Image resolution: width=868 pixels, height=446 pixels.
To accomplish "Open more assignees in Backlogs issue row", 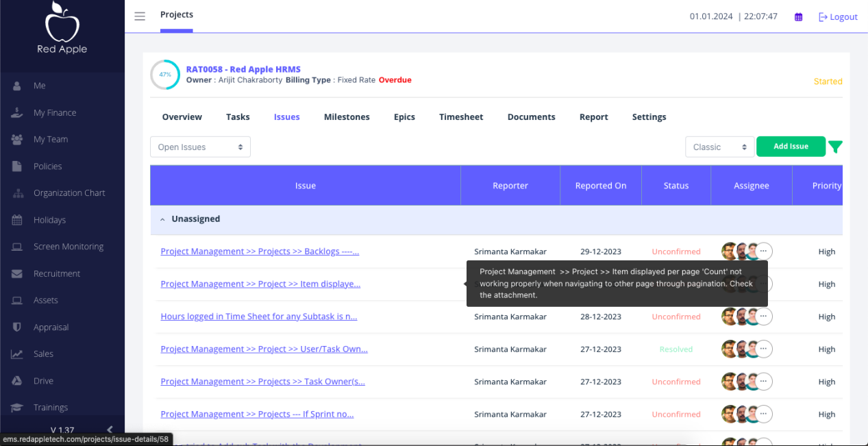I will 763,251.
